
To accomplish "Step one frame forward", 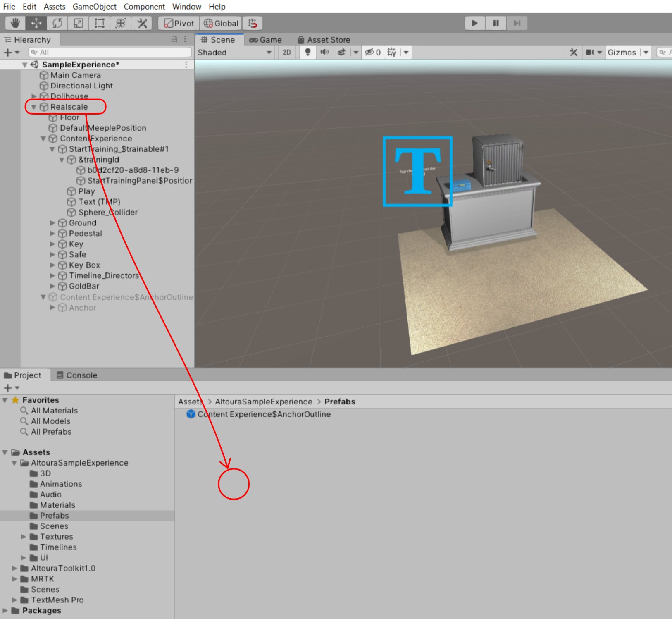I will tap(517, 23).
